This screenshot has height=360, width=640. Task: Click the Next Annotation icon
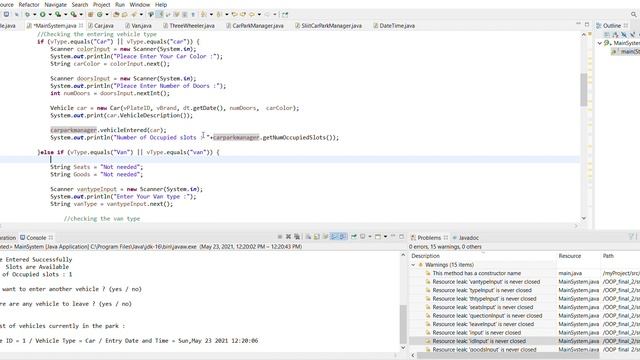tap(203, 14)
